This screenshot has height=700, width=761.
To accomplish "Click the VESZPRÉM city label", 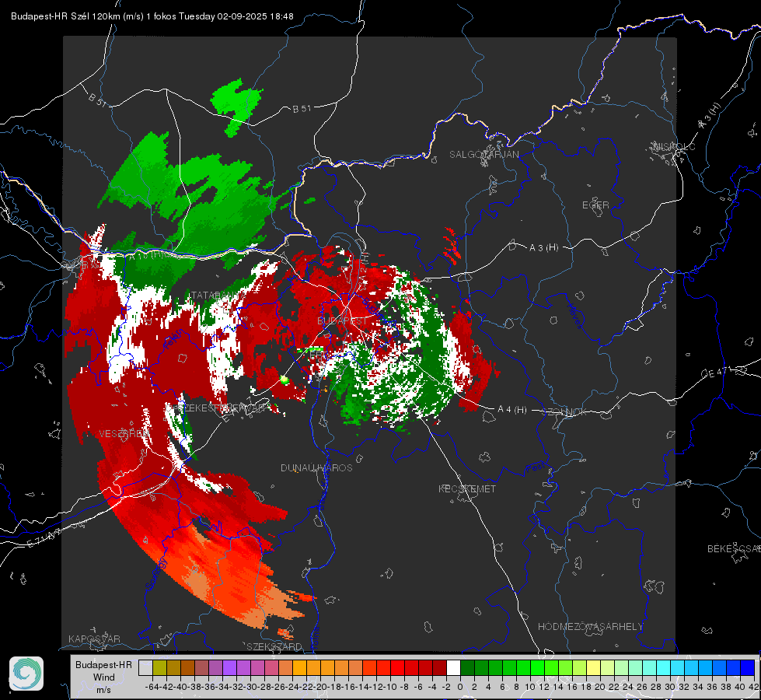I will click(124, 433).
